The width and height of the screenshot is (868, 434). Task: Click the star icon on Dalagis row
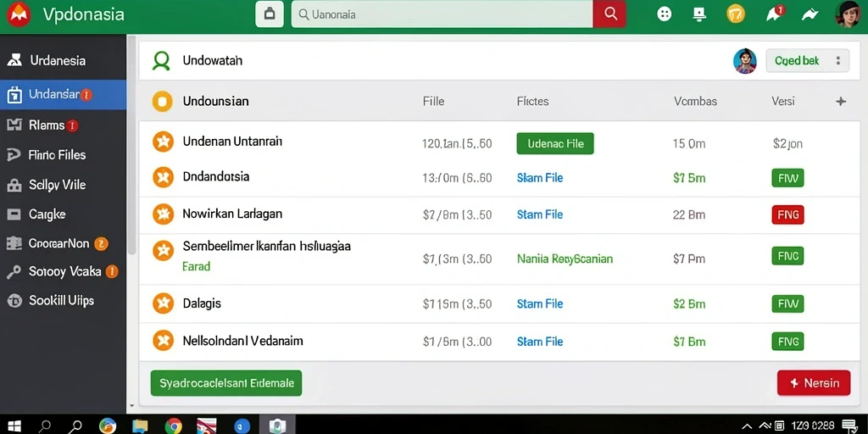[163, 303]
